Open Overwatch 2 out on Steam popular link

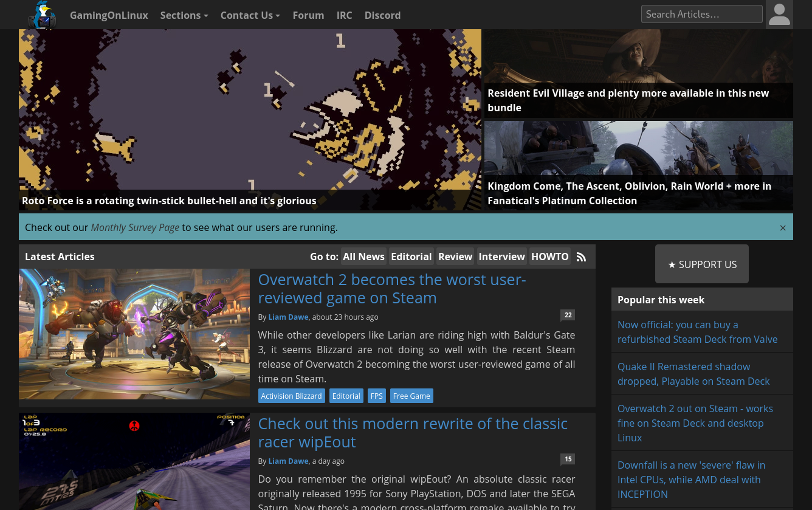pos(695,423)
